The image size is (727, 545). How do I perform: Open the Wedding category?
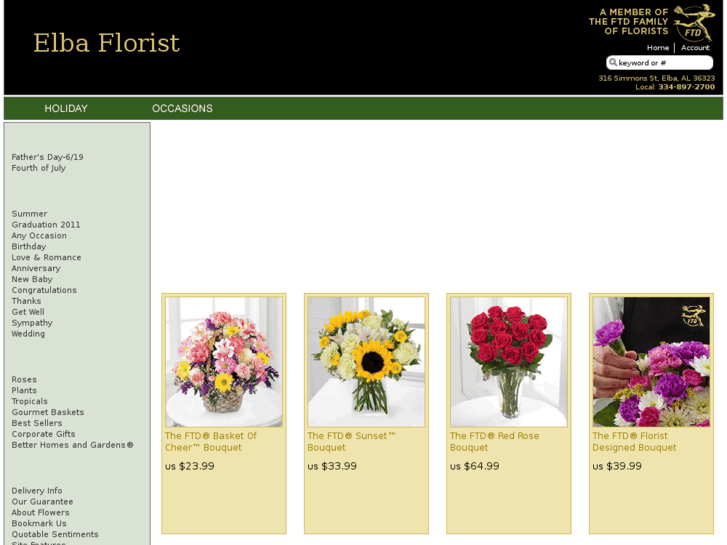tap(28, 334)
